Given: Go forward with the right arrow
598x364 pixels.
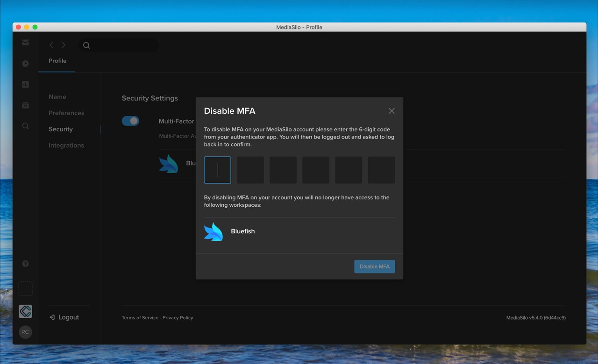Looking at the screenshot, I should [64, 45].
